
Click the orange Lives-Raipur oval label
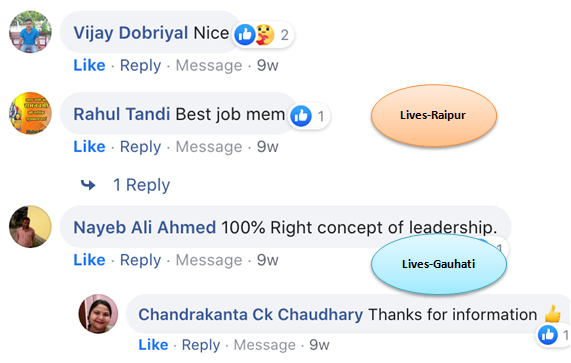(434, 115)
